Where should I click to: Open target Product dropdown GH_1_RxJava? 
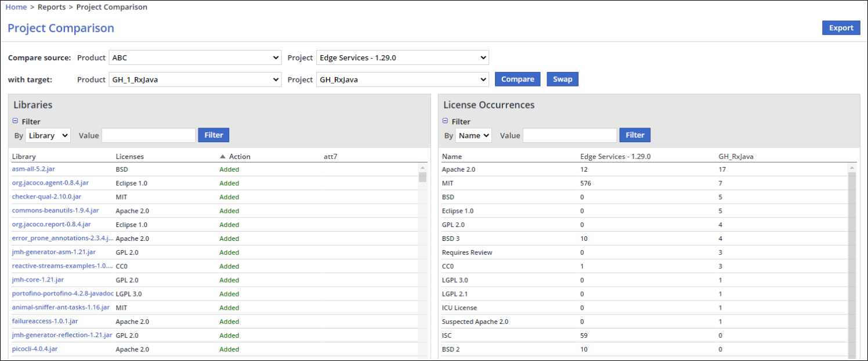coord(195,80)
